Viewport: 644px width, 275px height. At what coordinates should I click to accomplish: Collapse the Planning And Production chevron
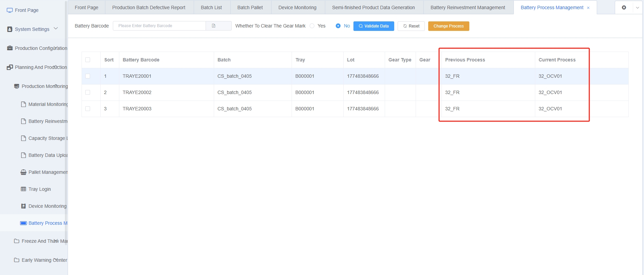coord(56,67)
